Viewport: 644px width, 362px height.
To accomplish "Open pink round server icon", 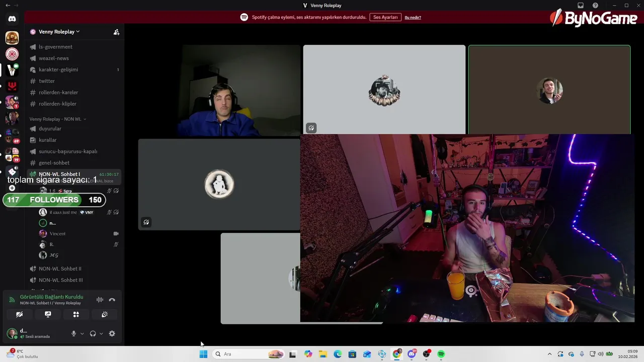I will (x=12, y=54).
